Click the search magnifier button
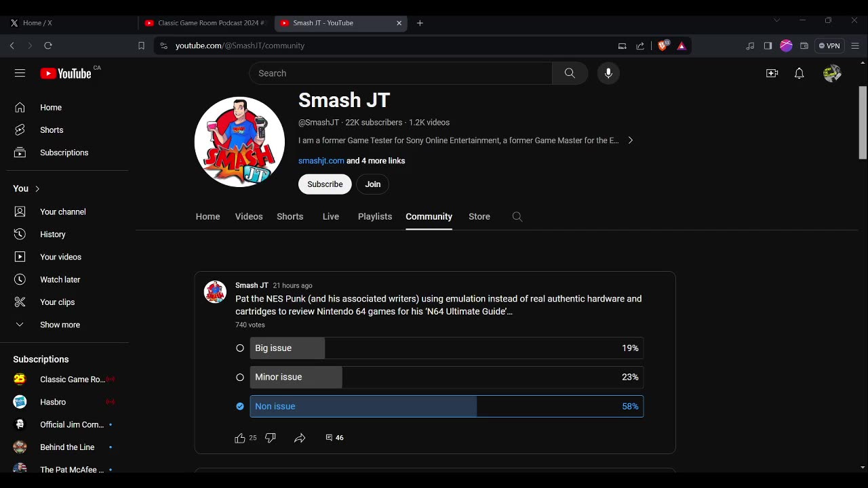This screenshot has width=868, height=488. (x=570, y=73)
